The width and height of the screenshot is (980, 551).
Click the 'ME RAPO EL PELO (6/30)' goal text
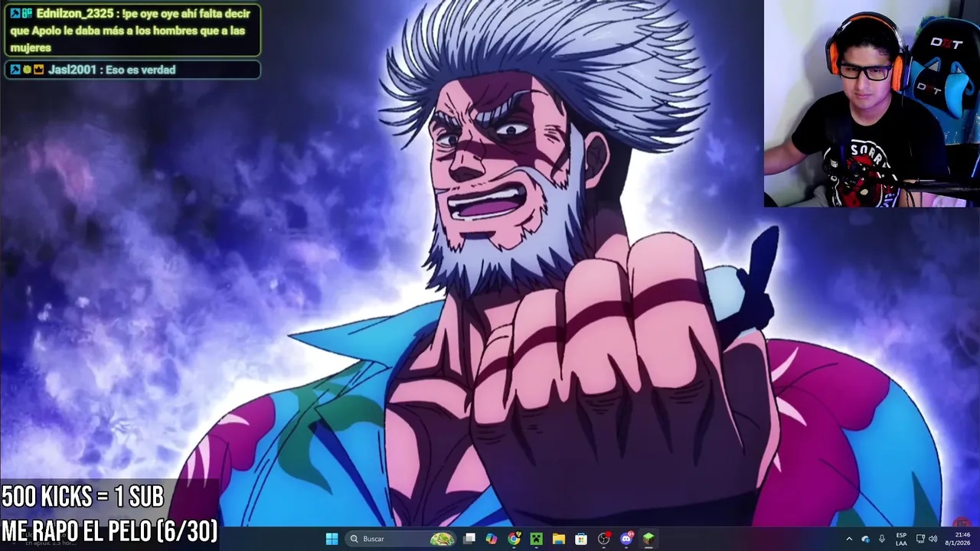[109, 530]
